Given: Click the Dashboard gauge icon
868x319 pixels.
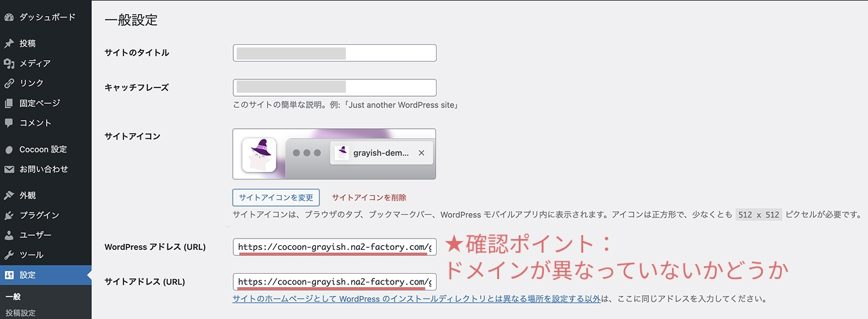Looking at the screenshot, I should [x=9, y=17].
